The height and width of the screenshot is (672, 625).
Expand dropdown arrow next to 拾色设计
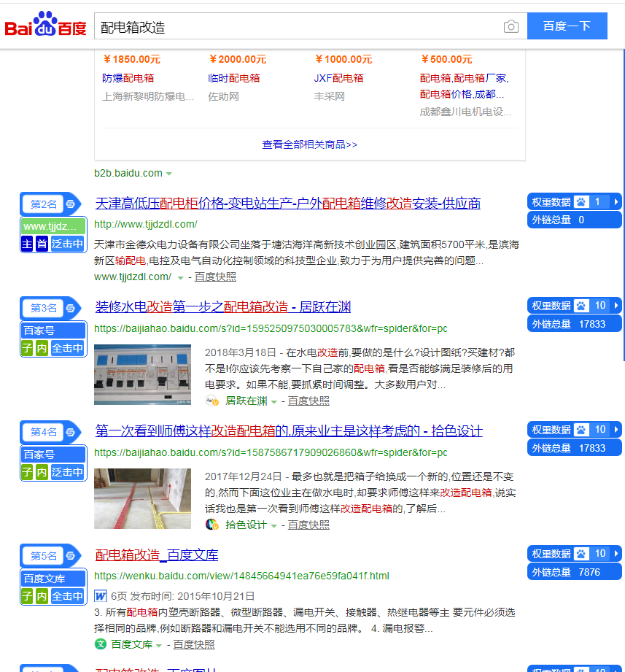click(x=273, y=525)
